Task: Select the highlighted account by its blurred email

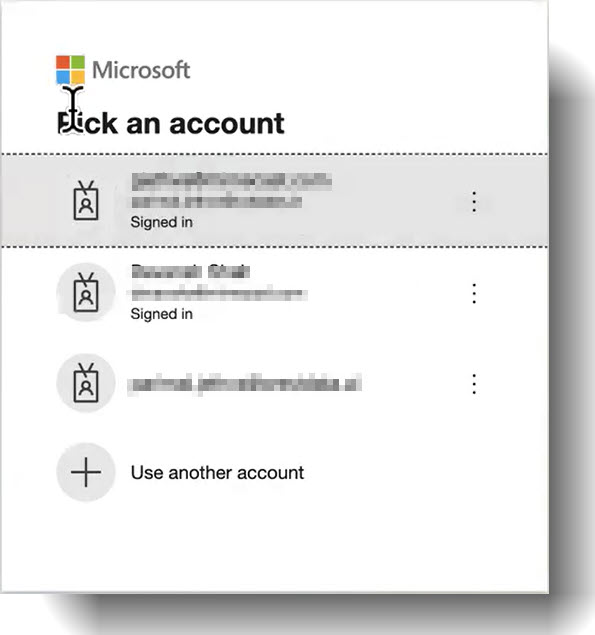Action: (232, 181)
